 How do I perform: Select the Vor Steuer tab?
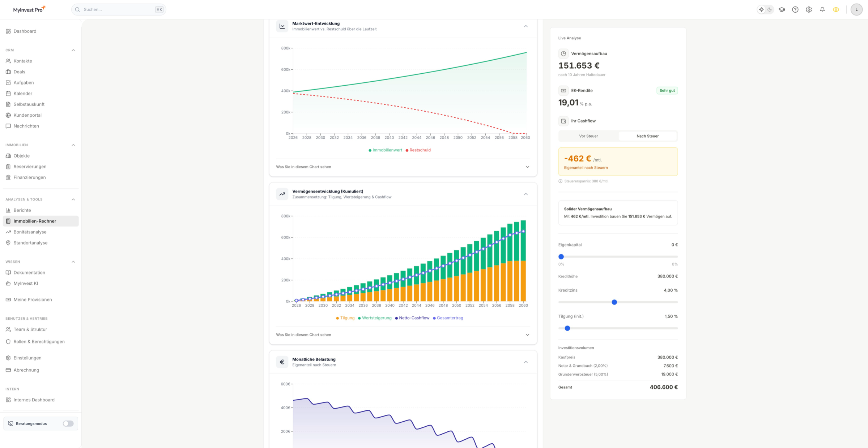tap(588, 136)
